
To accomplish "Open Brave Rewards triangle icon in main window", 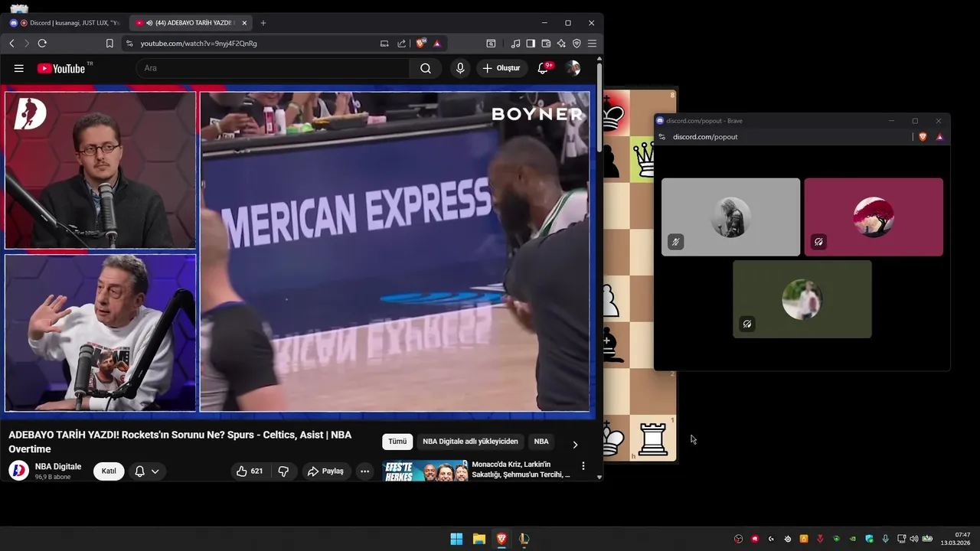I will 437,44.
